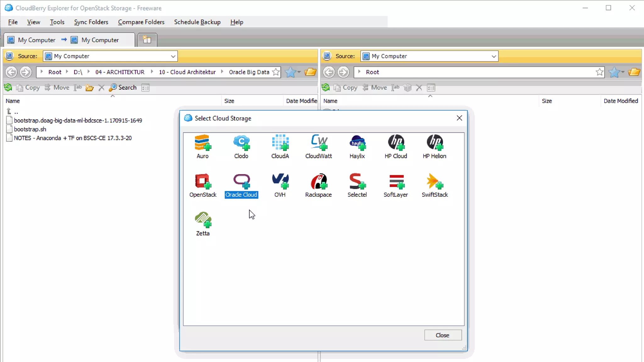Select the Oracle Cloud icon

pyautogui.click(x=241, y=182)
